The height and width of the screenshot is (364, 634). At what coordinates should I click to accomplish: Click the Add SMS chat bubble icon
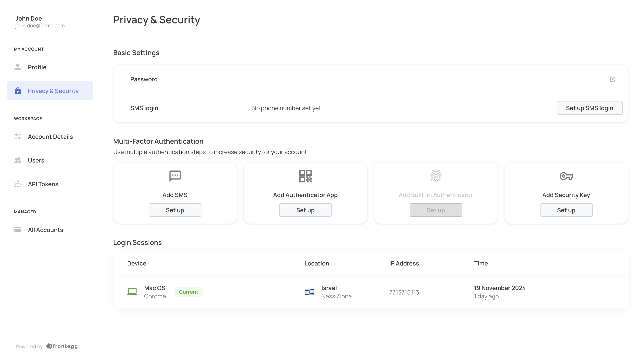175,176
